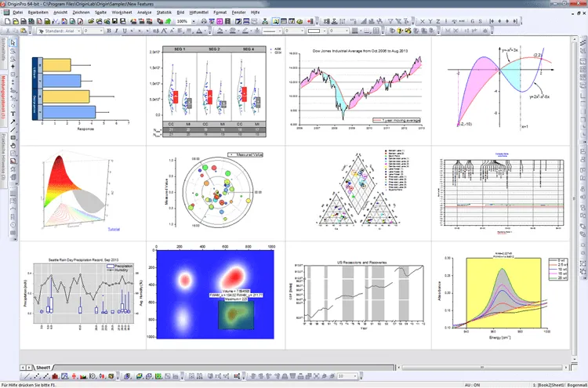Select the Sheet1 tab
This screenshot has width=588, height=388.
(43, 368)
